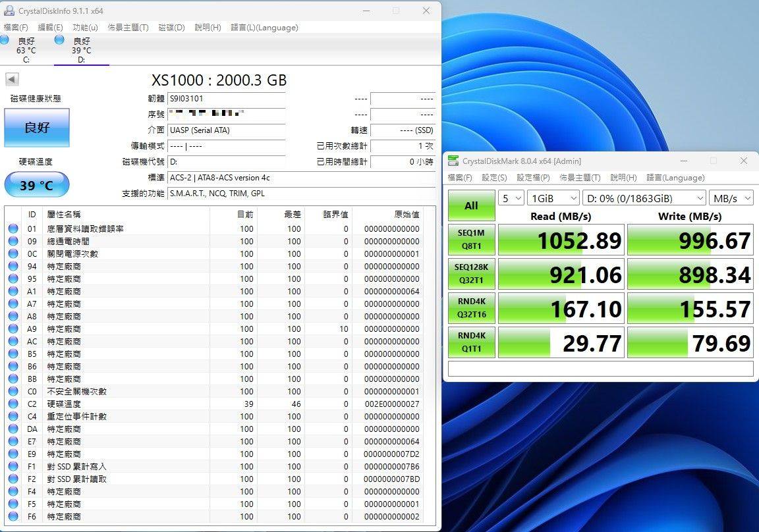This screenshot has width=759, height=532.
Task: Start the SEQ1M Q8T1 test
Action: [471, 240]
